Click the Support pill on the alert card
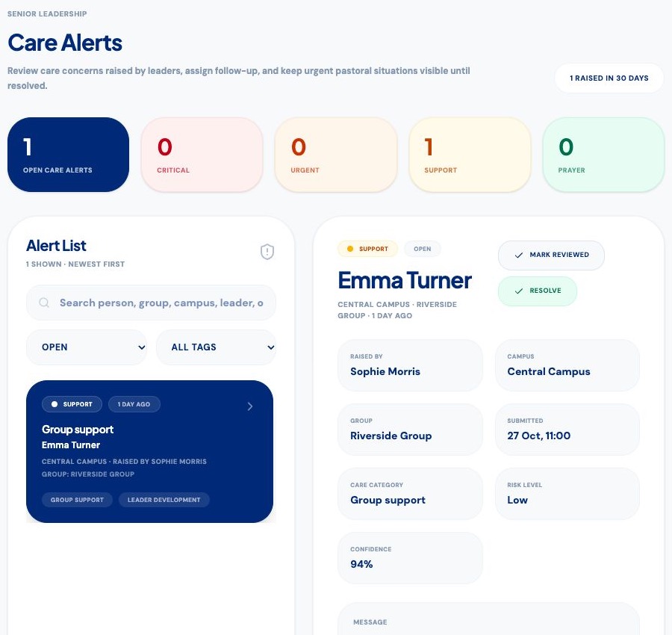 coord(72,404)
